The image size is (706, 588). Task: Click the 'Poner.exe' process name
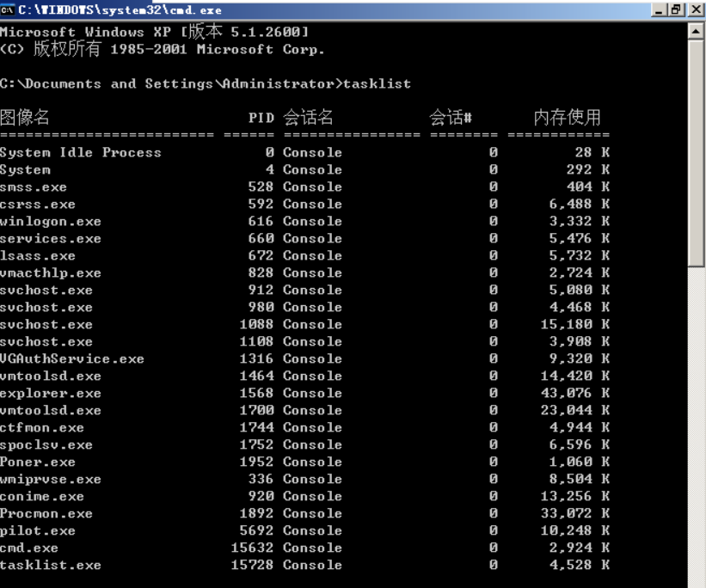pyautogui.click(x=38, y=462)
